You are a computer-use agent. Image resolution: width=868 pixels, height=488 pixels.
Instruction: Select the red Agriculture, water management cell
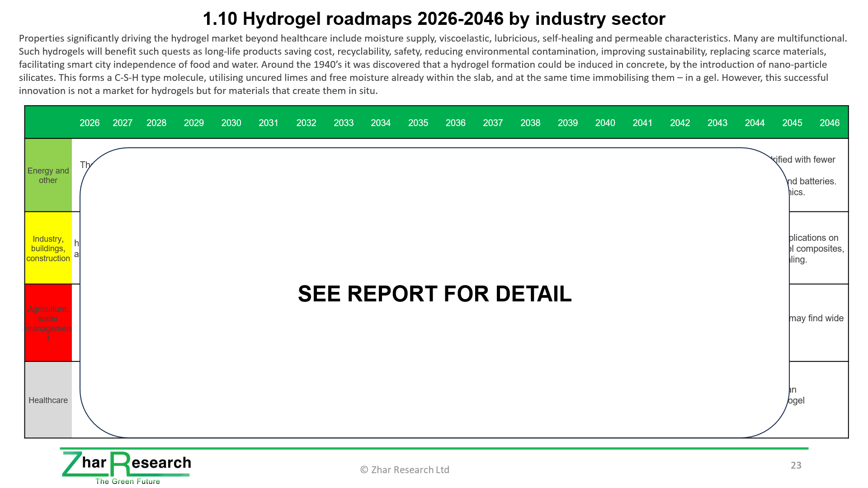[48, 323]
